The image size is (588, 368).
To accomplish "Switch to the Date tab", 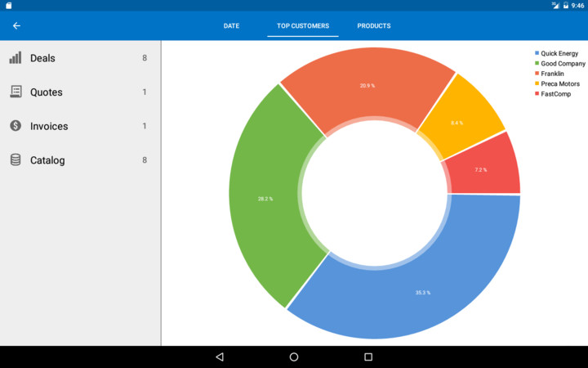I will pos(231,26).
